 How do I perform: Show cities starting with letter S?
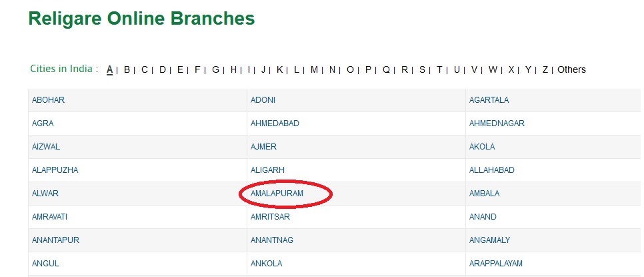422,69
